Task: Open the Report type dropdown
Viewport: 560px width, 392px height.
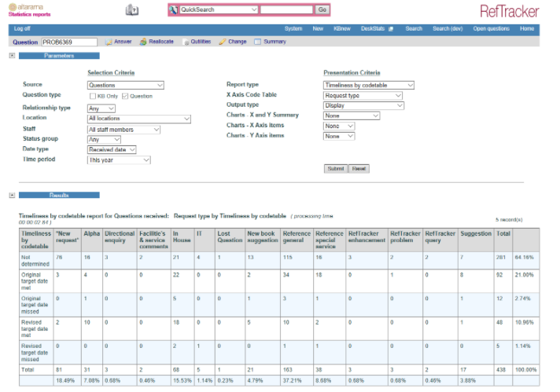Action: tap(368, 85)
